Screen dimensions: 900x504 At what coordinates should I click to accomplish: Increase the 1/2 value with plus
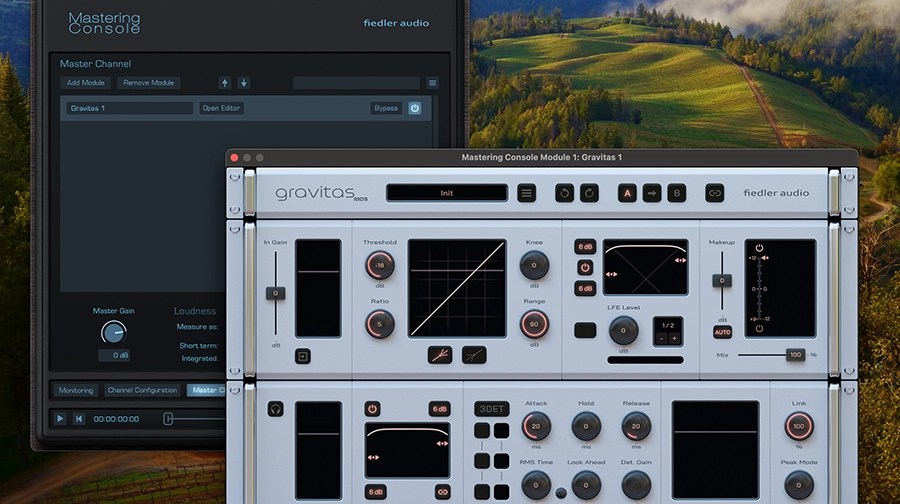(674, 339)
